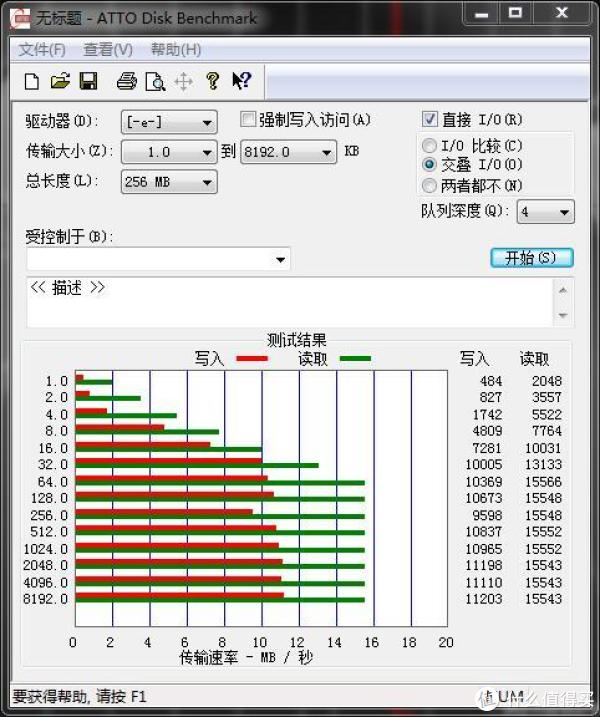Image resolution: width=600 pixels, height=717 pixels.
Task: Open the 帮助(H) menu
Action: pyautogui.click(x=176, y=49)
